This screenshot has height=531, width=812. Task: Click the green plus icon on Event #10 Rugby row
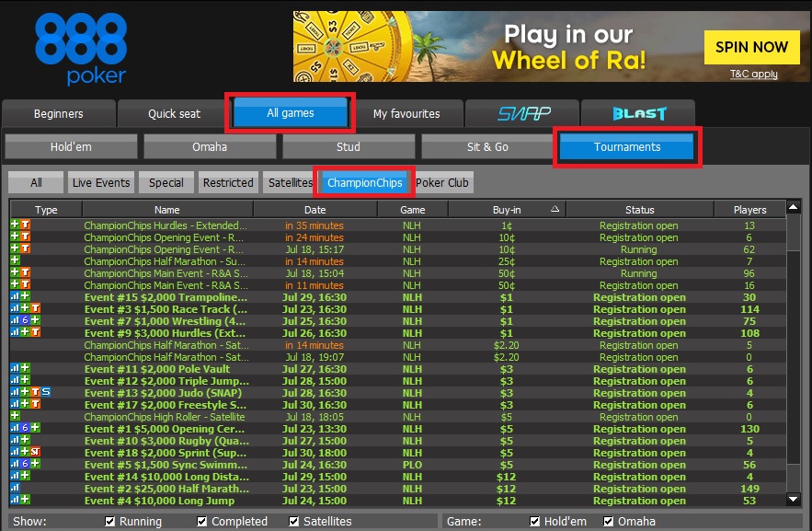25,440
